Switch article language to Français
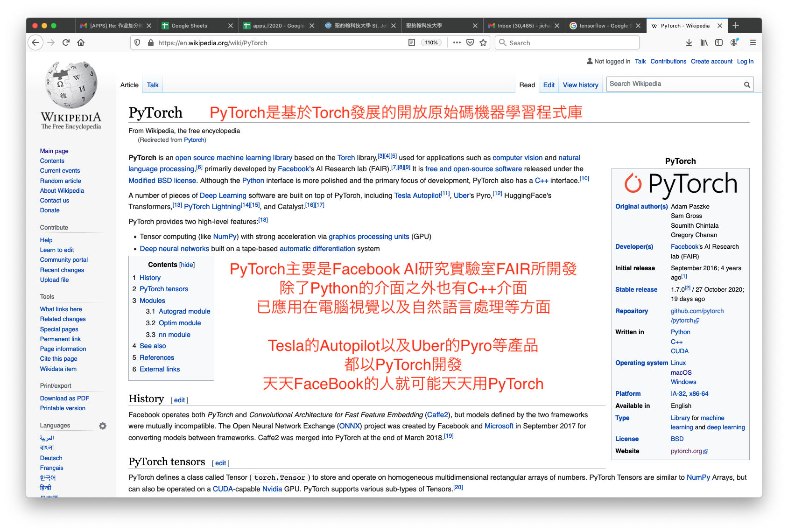788x532 pixels. tap(51, 468)
